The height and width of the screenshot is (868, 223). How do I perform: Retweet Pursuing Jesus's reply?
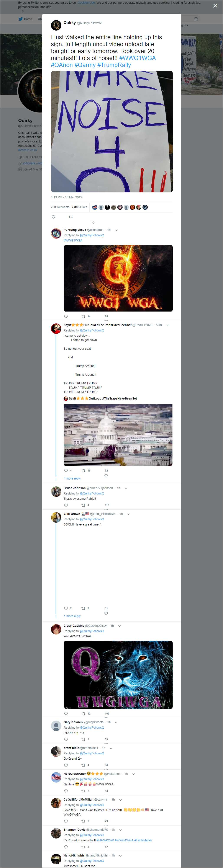click(83, 317)
